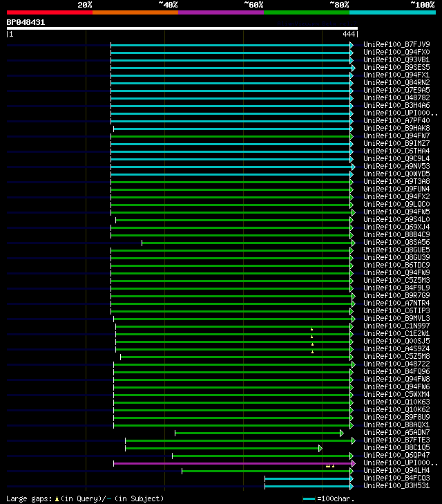Click the arrowhead ending the B8C1Q5 bar
This screenshot has height=504, width=442.
click(x=320, y=449)
